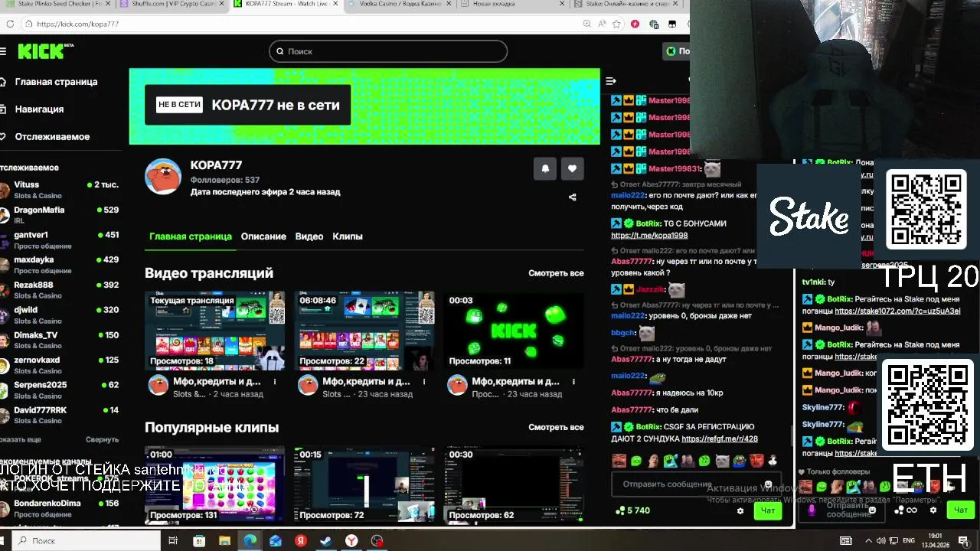Open 'Главная страница' in left sidebar
The image size is (980, 551).
(x=55, y=82)
